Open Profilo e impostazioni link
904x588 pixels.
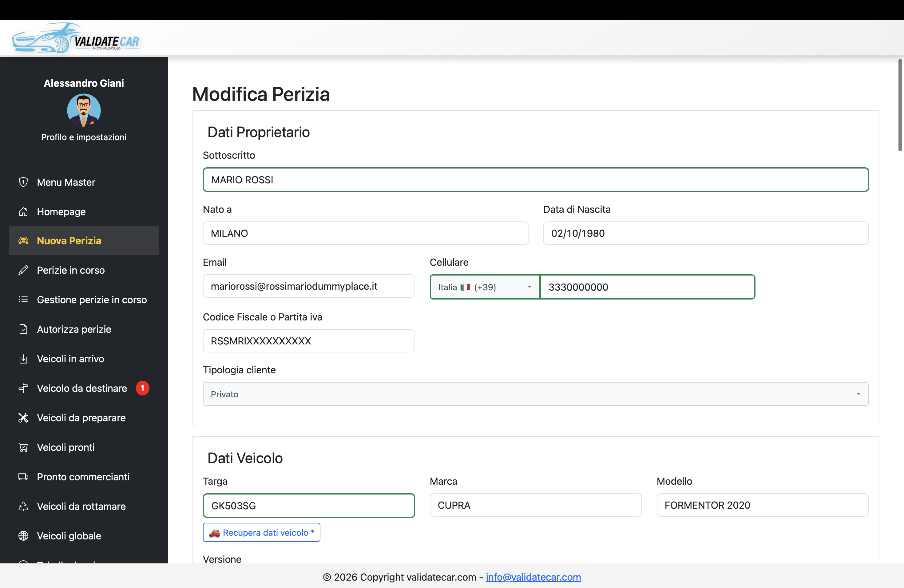pyautogui.click(x=84, y=137)
